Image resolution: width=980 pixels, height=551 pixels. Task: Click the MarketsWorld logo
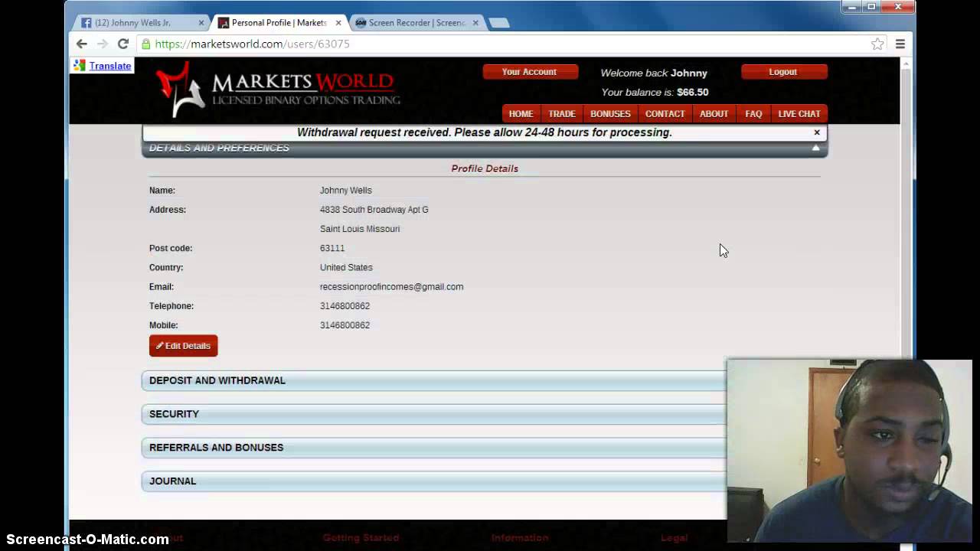click(278, 90)
